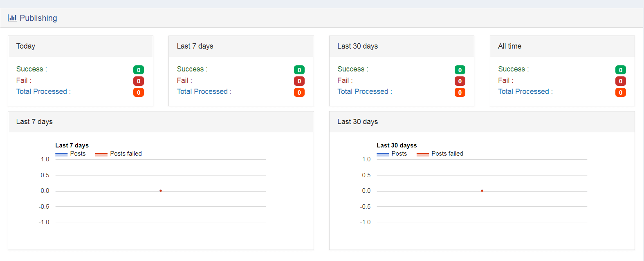This screenshot has height=261, width=644.
Task: Click the Last 7 days stats card header
Action: (241, 46)
